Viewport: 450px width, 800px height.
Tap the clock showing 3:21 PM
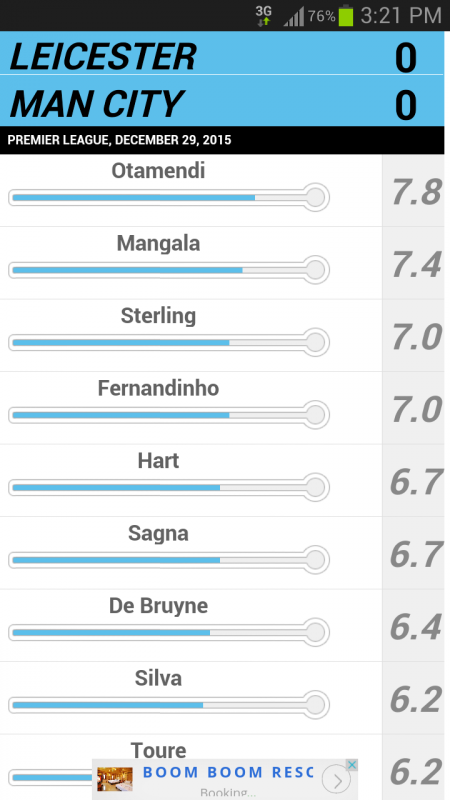[x=401, y=16]
